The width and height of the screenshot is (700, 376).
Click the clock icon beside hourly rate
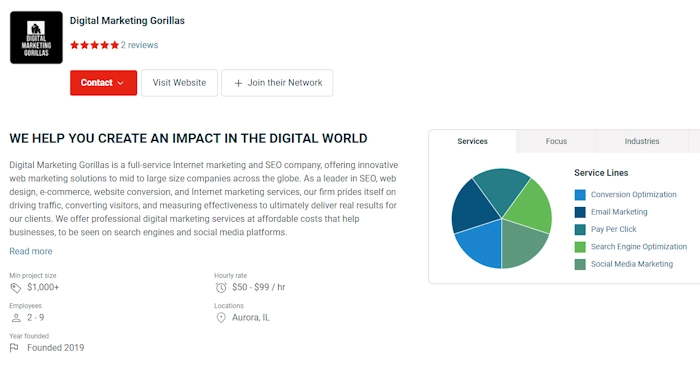pos(221,288)
